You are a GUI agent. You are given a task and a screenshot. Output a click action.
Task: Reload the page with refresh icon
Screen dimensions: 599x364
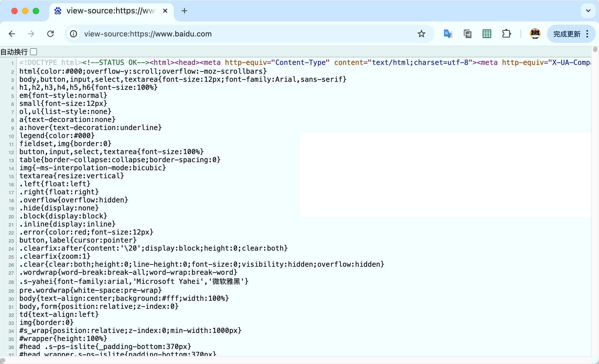50,34
